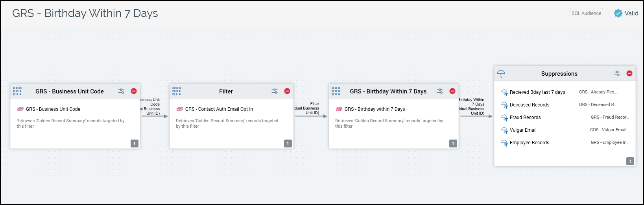Image resolution: width=644 pixels, height=205 pixels.
Task: Remove the GRS - Business Unit Code node
Action: click(134, 91)
